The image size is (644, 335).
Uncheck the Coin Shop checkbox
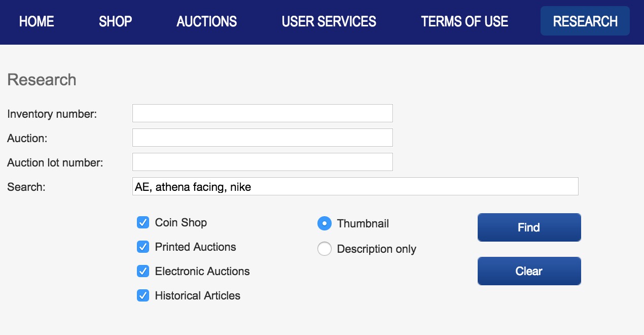143,222
